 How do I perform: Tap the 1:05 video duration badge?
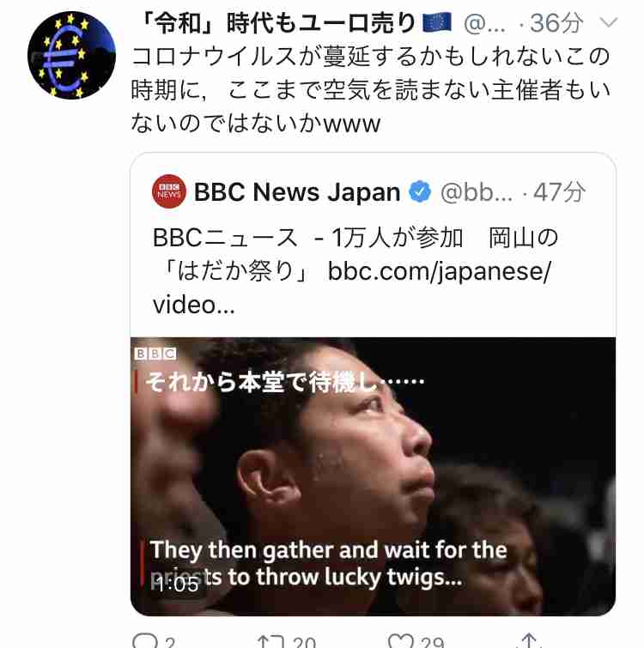[x=178, y=584]
